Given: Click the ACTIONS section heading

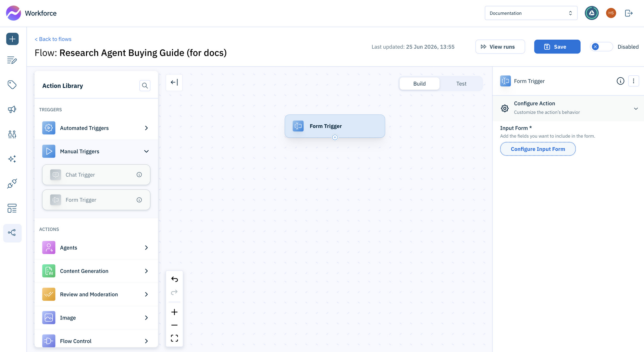Looking at the screenshot, I should [49, 229].
